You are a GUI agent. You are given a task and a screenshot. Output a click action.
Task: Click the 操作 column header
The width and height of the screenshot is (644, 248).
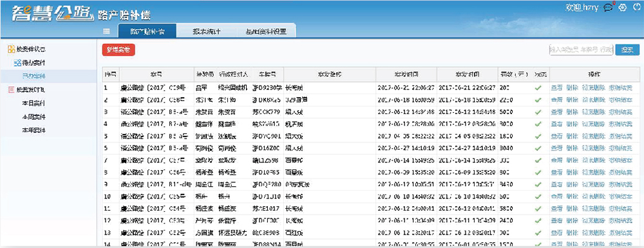click(x=594, y=75)
